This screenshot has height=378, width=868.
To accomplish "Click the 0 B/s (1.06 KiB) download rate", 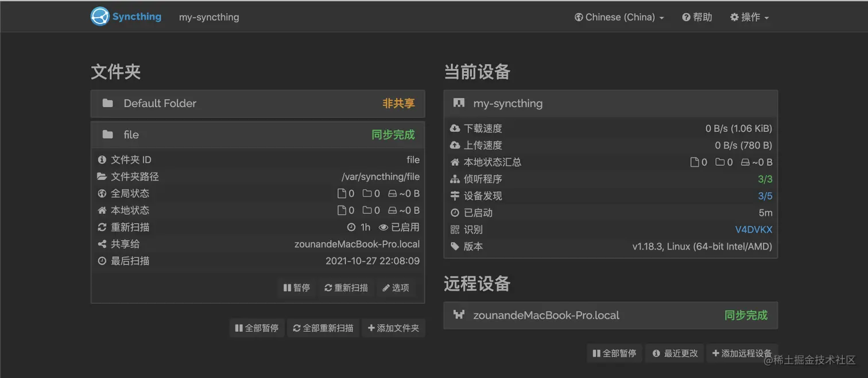I will 739,128.
